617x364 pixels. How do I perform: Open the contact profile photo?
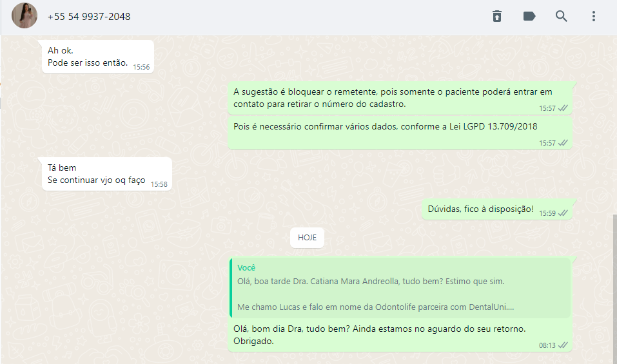pyautogui.click(x=24, y=15)
